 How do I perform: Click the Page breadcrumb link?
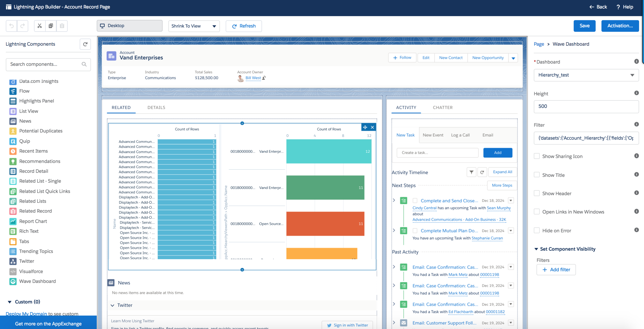pyautogui.click(x=539, y=44)
